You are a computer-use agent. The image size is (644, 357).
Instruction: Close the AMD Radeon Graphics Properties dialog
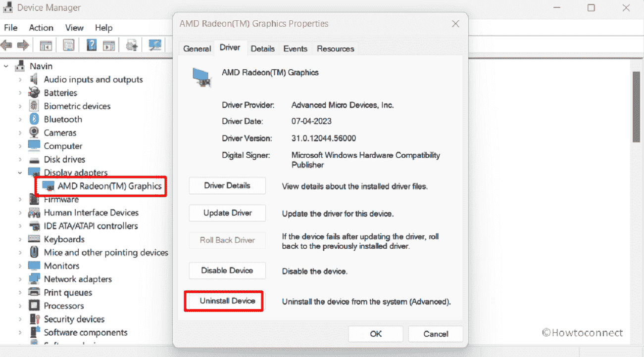click(x=455, y=24)
